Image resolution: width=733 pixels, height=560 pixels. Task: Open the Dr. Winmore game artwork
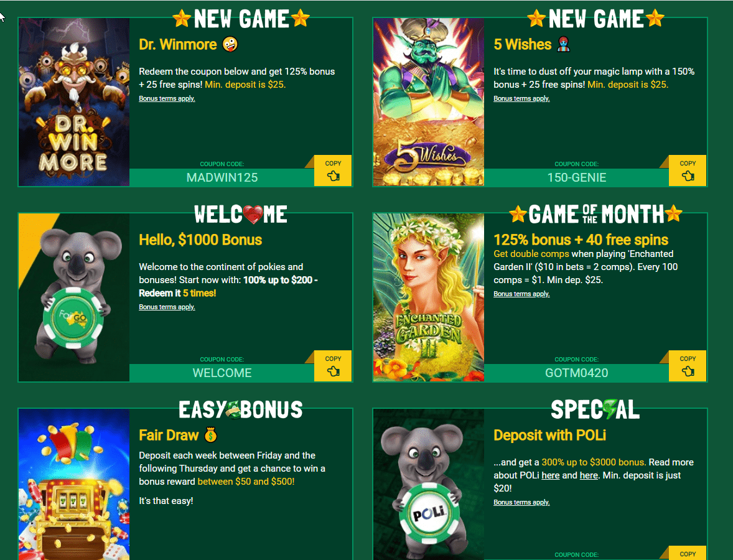tap(74, 102)
